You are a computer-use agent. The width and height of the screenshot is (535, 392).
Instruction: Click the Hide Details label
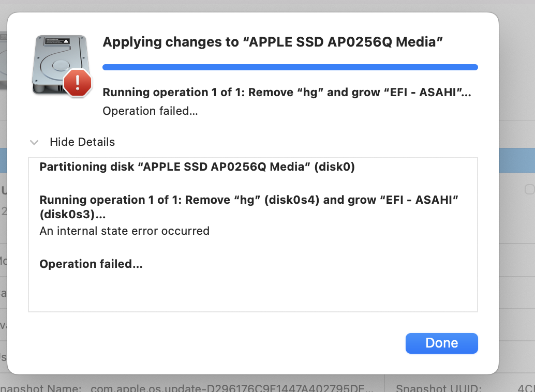tap(82, 142)
